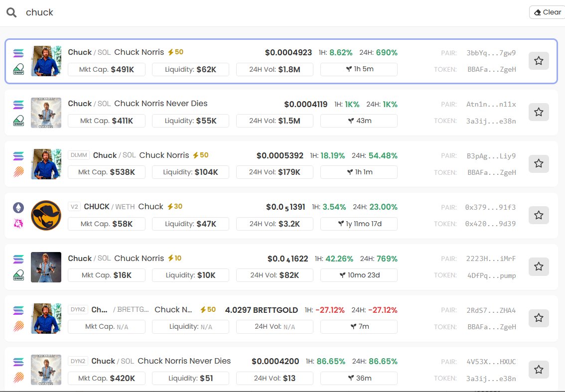
Task: Click the Liquidity $104K box
Action: tap(191, 172)
